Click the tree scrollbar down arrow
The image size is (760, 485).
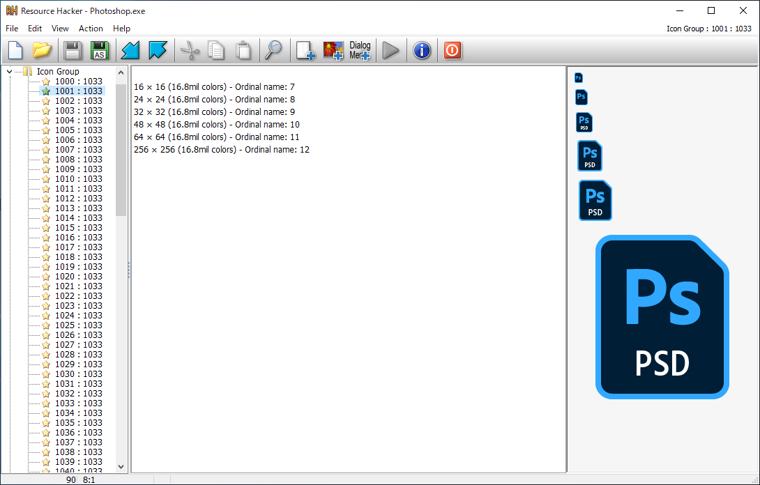pos(121,467)
